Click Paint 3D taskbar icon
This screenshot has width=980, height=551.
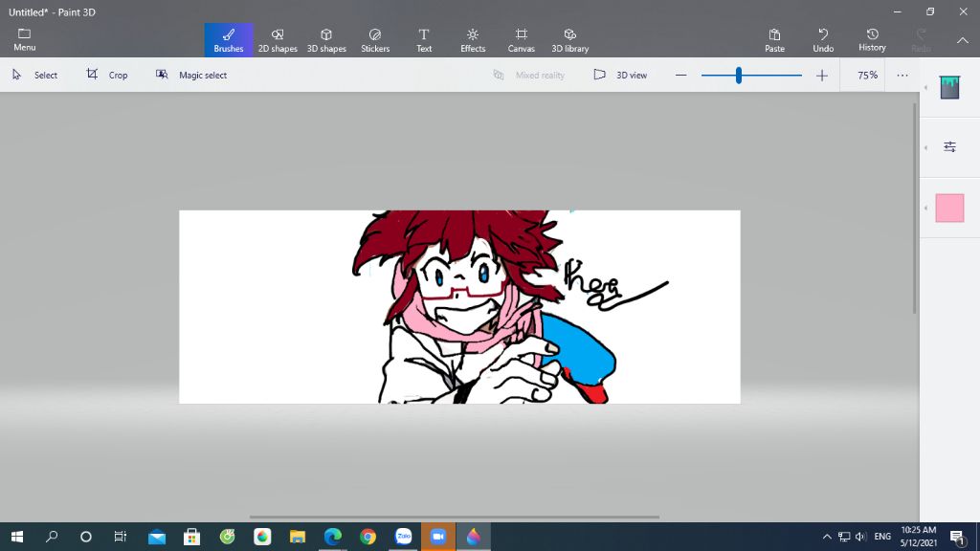click(x=473, y=537)
